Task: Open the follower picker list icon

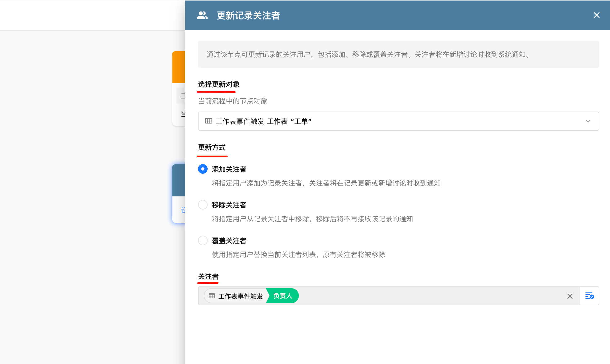Action: (589, 296)
